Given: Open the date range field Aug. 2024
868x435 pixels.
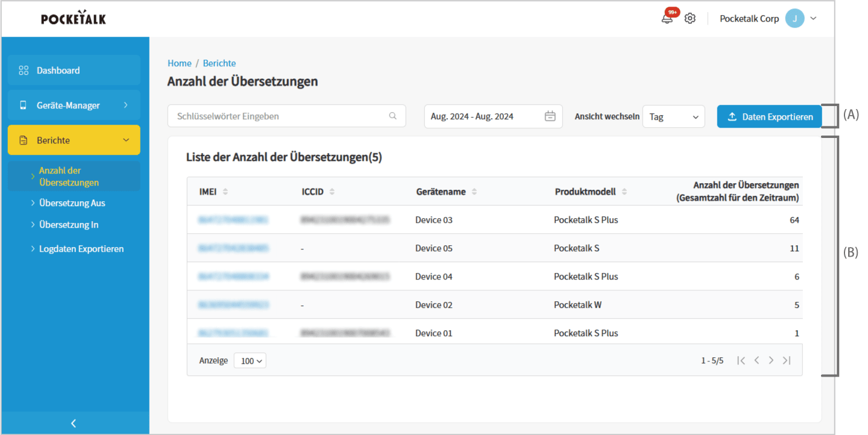Looking at the screenshot, I should (493, 116).
